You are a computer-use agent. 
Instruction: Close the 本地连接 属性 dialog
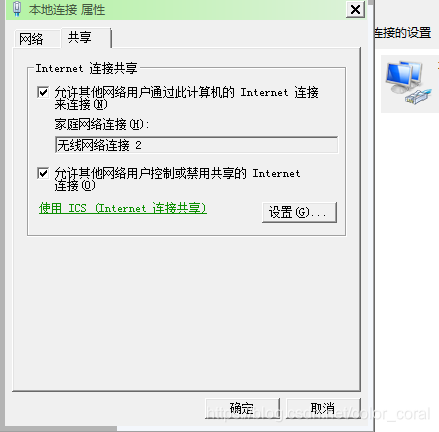[x=355, y=9]
